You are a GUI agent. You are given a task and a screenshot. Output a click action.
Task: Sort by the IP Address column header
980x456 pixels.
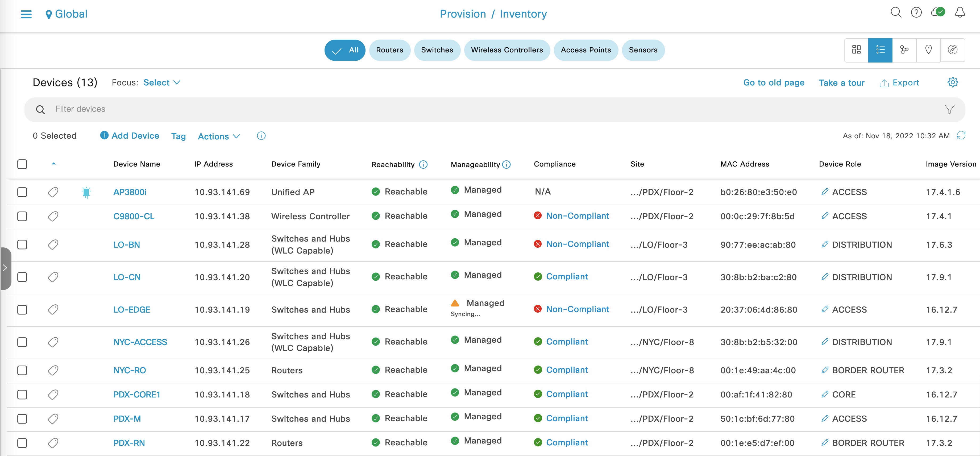213,164
